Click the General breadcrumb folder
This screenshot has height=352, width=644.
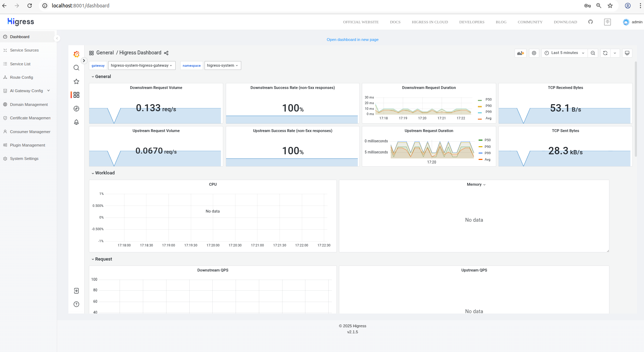[x=105, y=53]
